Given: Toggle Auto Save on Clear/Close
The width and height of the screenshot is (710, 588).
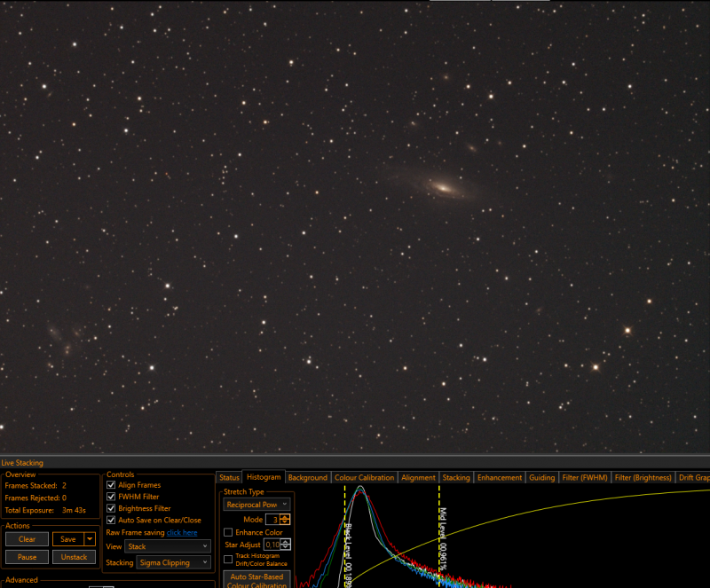Looking at the screenshot, I should click(111, 520).
